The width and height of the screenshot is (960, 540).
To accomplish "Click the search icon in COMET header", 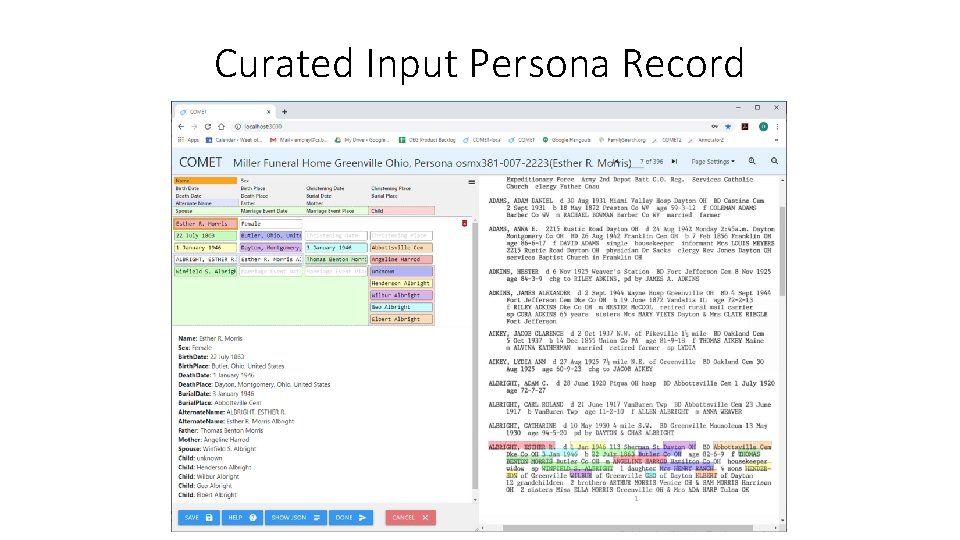I will 774,161.
